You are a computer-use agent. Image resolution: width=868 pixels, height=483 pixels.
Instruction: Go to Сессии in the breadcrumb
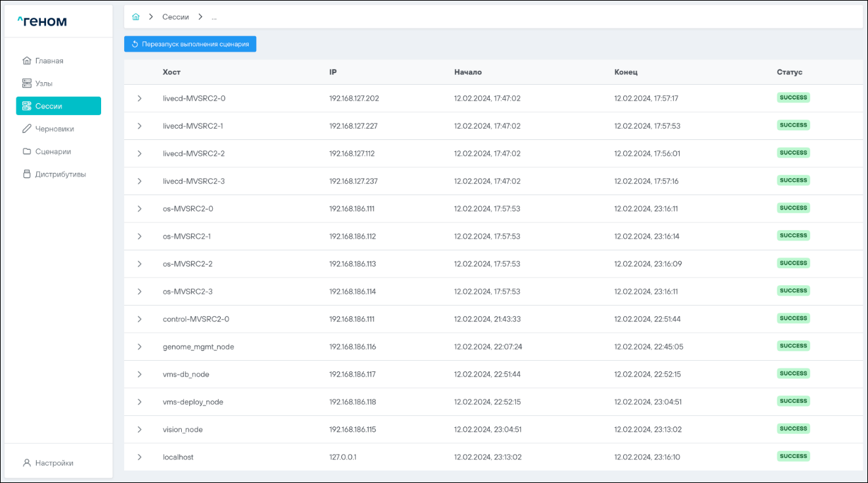(176, 16)
